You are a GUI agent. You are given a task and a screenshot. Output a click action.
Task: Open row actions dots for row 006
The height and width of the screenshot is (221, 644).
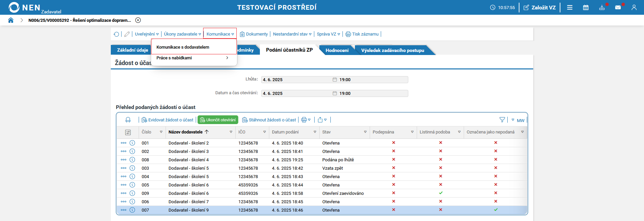124,202
